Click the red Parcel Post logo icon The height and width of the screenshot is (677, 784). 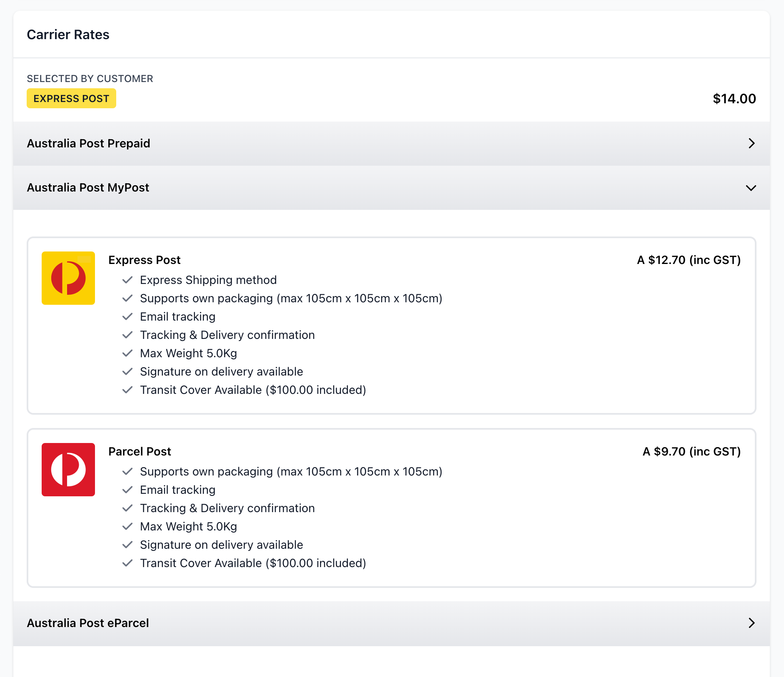pyautogui.click(x=68, y=470)
